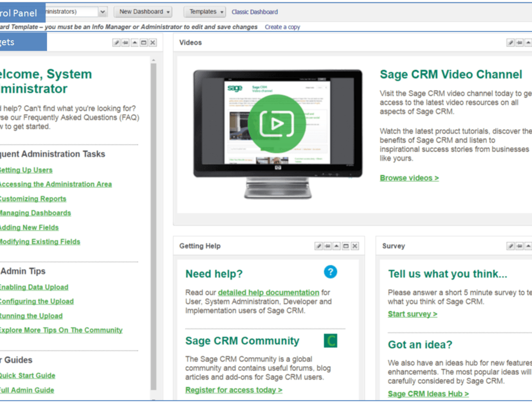Viewport: 532px width, 403px height.
Task: Edit the welcome gadget with its pencil icon
Action: (116, 43)
